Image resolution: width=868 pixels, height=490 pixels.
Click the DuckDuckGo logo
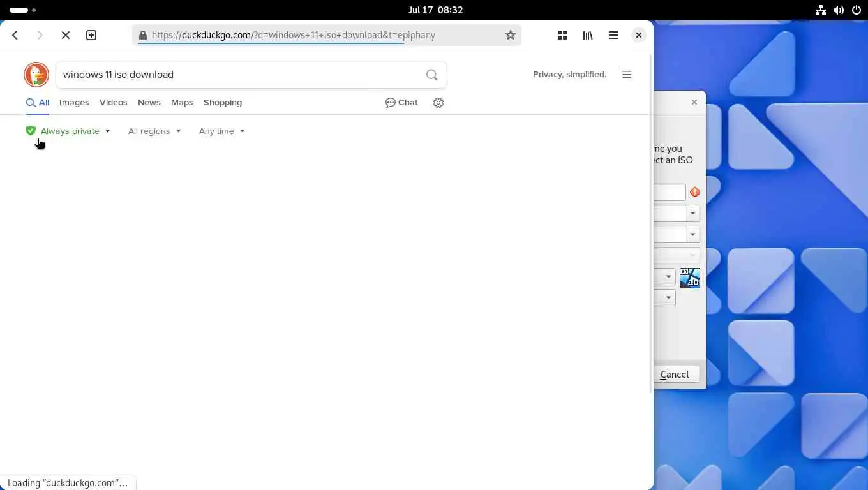point(36,75)
